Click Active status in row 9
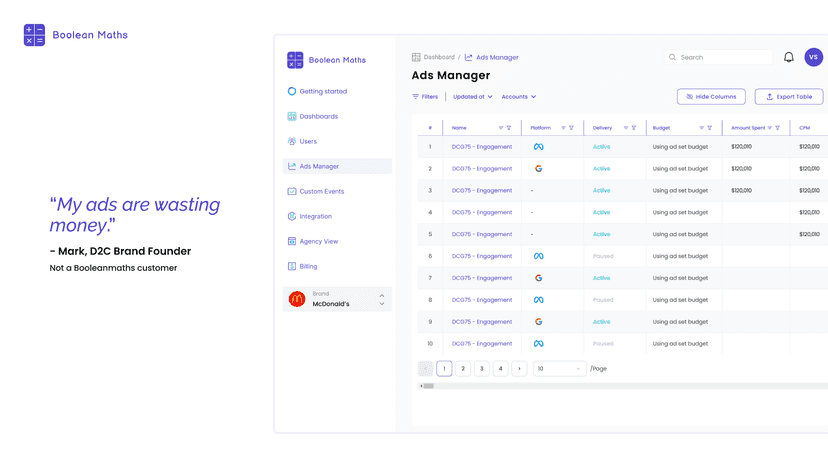Screen dimensions: 828x466 click(601, 322)
